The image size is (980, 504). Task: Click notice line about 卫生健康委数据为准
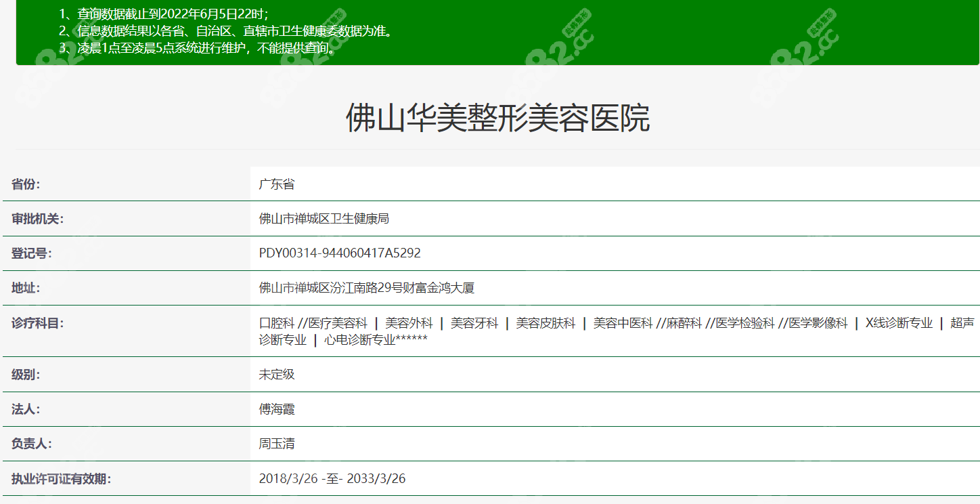pos(225,31)
